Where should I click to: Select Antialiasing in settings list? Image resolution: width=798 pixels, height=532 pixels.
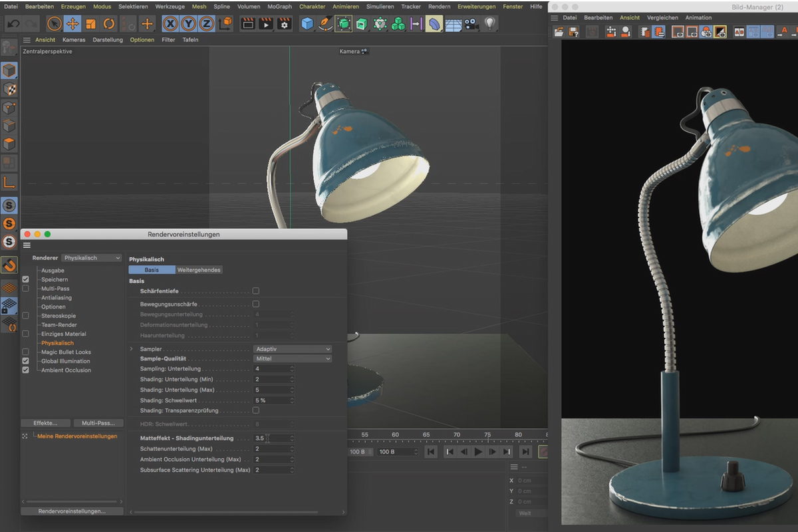click(x=57, y=298)
